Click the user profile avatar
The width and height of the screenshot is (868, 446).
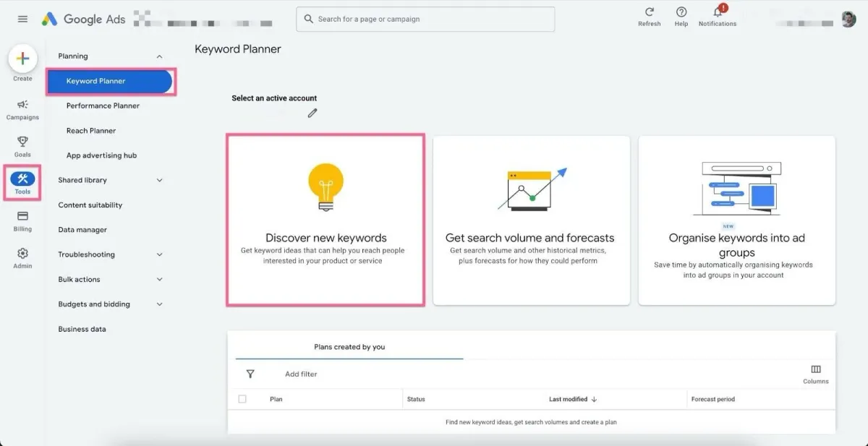click(x=848, y=20)
